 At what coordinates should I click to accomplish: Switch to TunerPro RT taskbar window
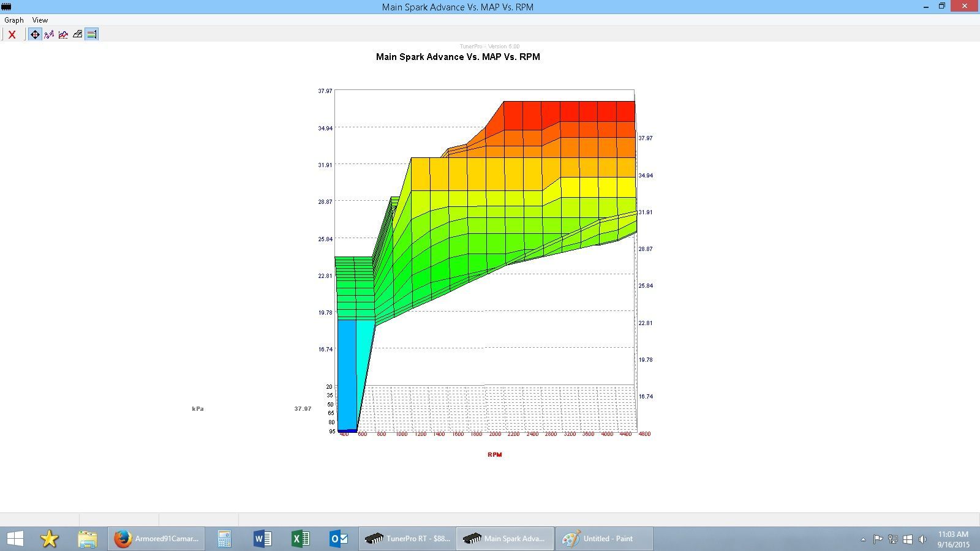[x=407, y=539]
